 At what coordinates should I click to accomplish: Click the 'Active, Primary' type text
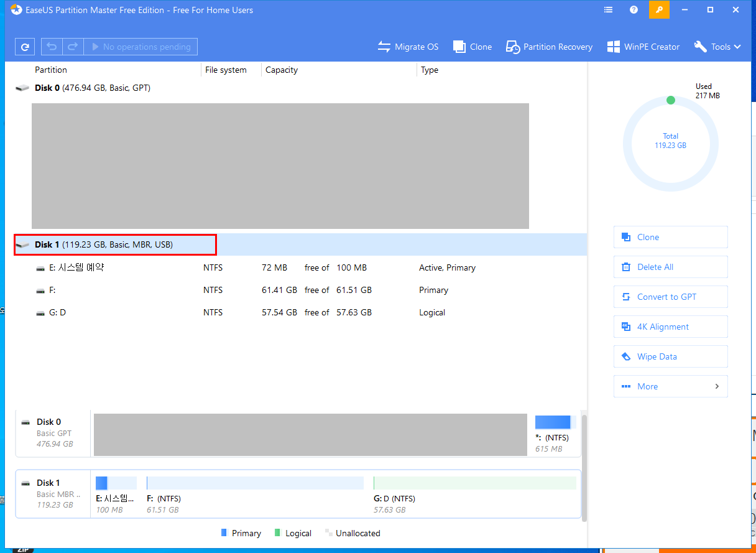pyautogui.click(x=447, y=267)
